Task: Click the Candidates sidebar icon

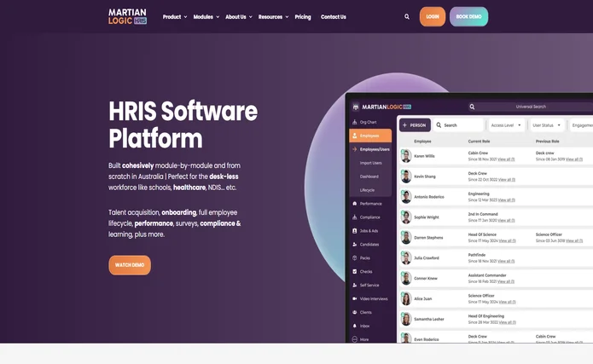Action: 355,245
